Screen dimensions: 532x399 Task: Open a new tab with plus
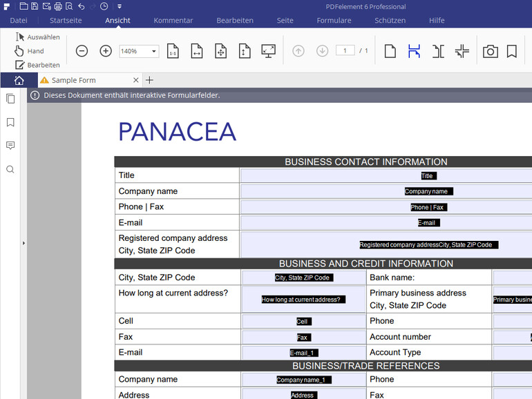[150, 80]
